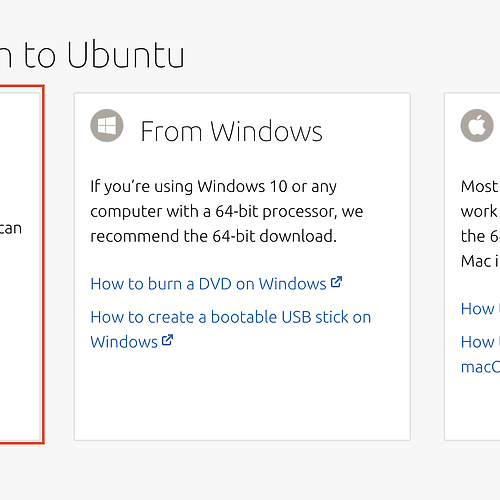Click the word Most in Mac card

tap(479, 186)
